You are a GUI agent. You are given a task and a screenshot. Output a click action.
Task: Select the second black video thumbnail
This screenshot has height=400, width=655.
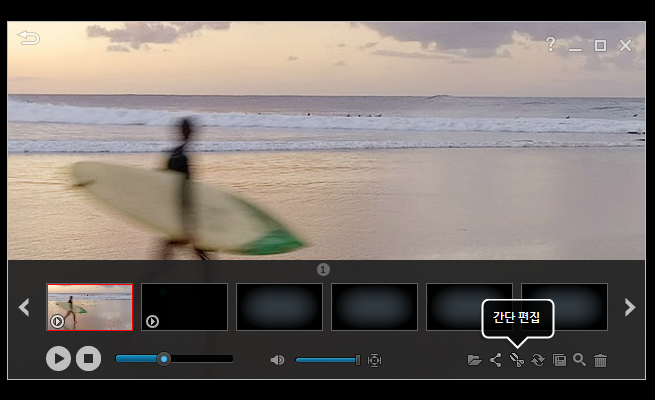(184, 307)
